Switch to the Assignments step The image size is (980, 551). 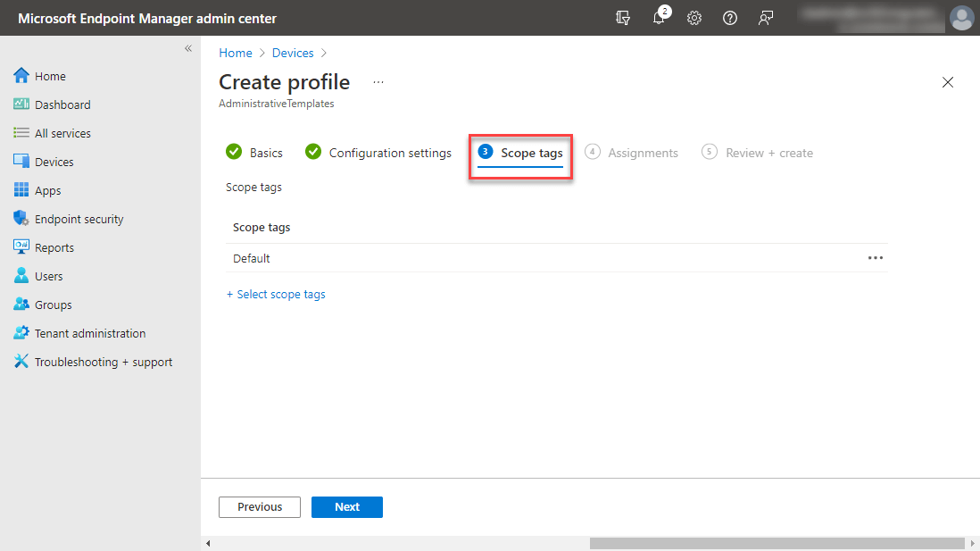pos(642,153)
